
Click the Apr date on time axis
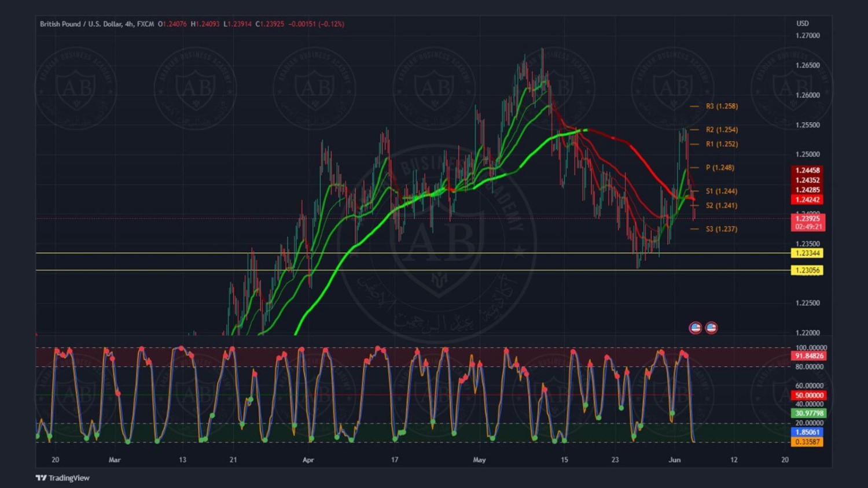pyautogui.click(x=308, y=460)
